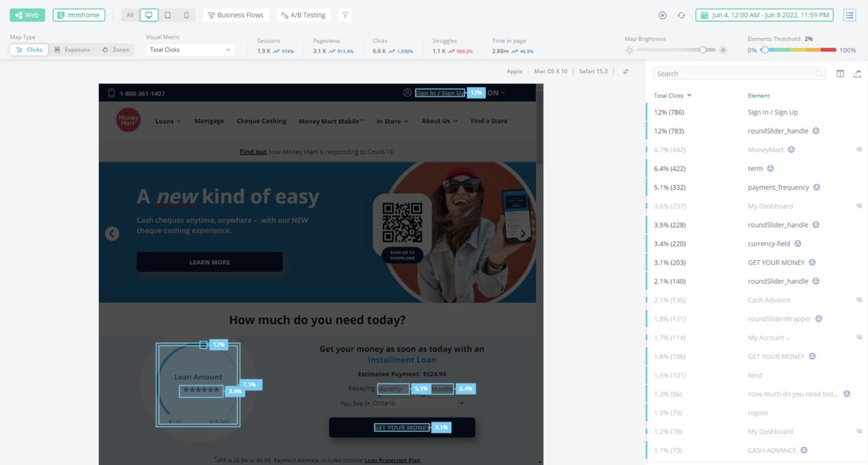This screenshot has height=465, width=868.
Task: Click the Installment Loan link
Action: click(401, 360)
